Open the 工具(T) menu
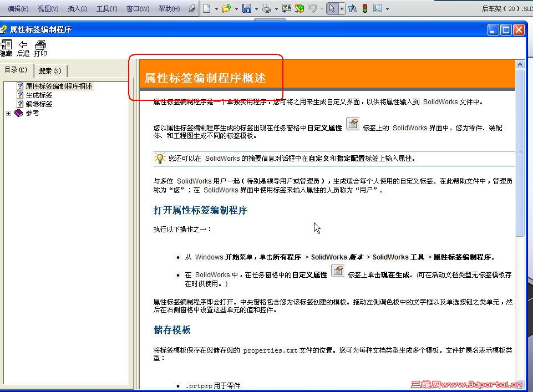This screenshot has height=392, width=533. 106,8
